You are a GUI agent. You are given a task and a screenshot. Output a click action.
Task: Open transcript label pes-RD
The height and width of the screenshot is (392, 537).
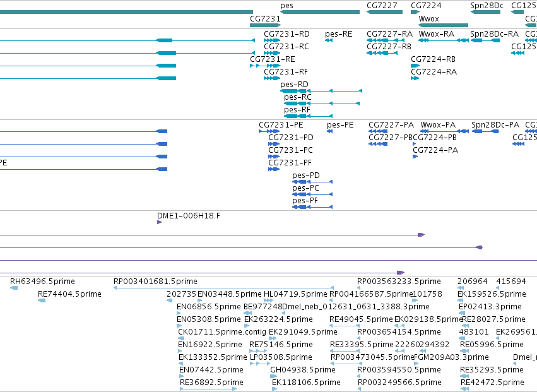tap(294, 85)
